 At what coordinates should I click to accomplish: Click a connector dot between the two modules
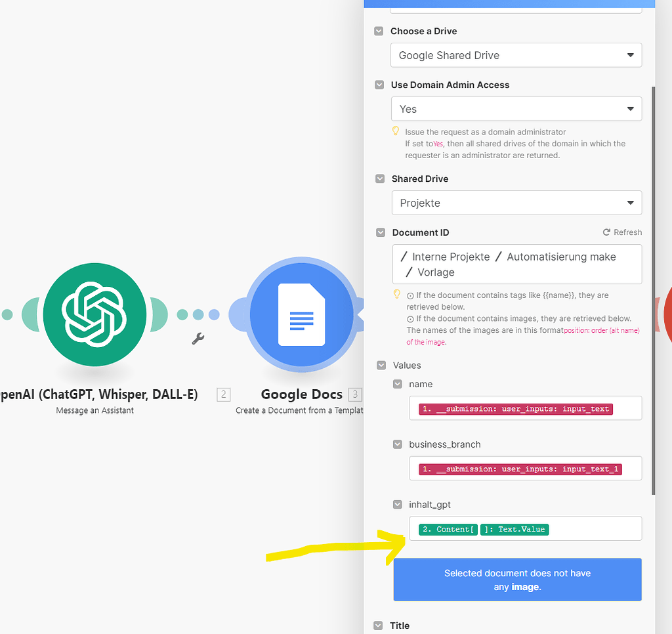click(x=198, y=315)
